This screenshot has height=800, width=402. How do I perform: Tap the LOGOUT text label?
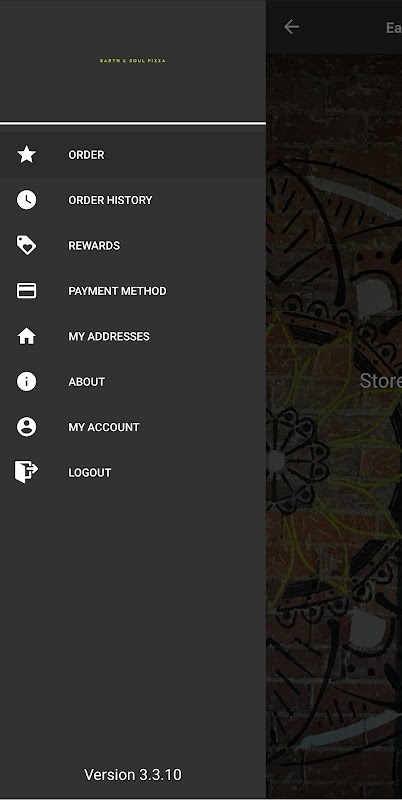[x=90, y=472]
